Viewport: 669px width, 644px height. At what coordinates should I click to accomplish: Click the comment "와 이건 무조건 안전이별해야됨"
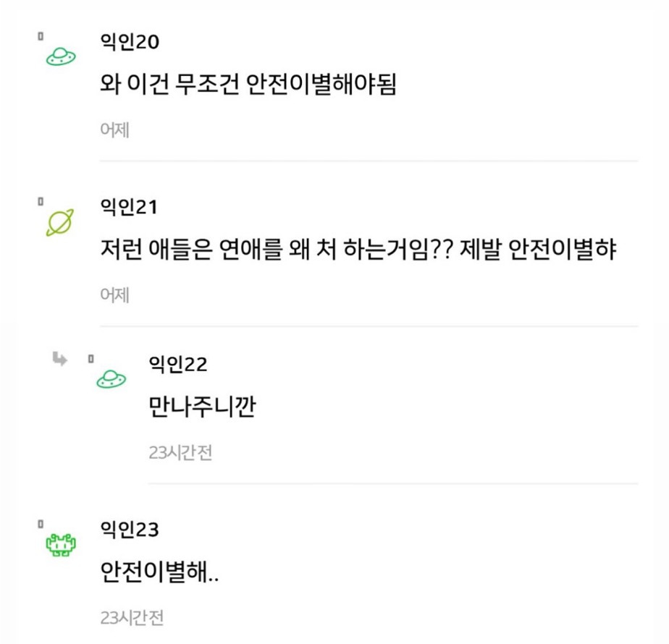click(248, 86)
